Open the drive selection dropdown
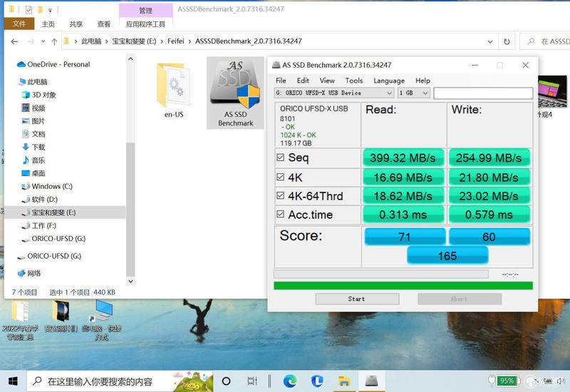570x392 pixels. [334, 93]
